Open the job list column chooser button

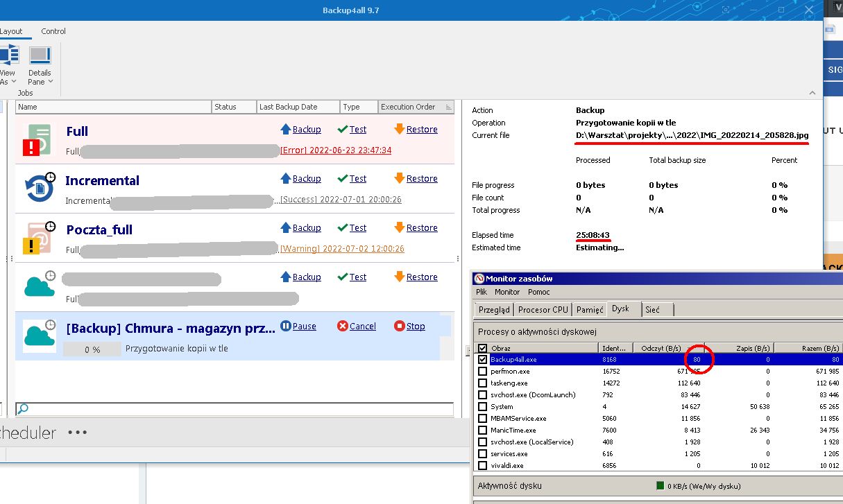(x=448, y=107)
